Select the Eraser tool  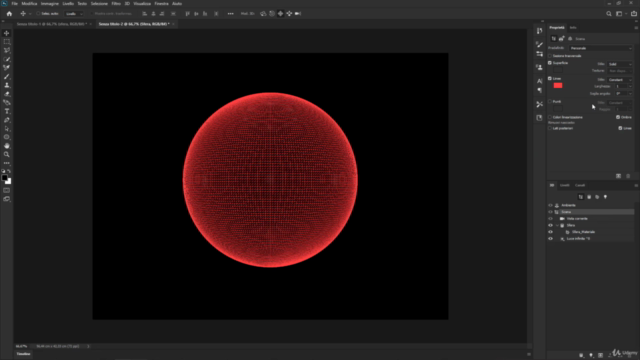[x=7, y=94]
